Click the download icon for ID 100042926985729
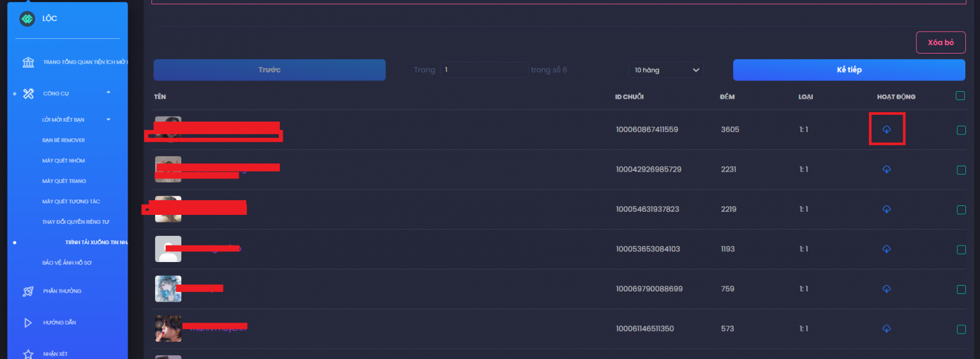Screen dimensions: 980x359 886,170
